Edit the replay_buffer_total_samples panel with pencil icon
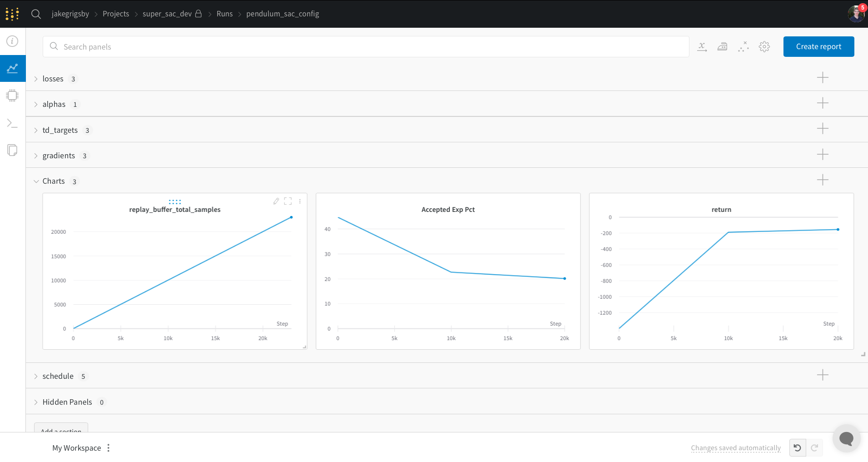Viewport: 868px width, 462px height. click(x=276, y=201)
